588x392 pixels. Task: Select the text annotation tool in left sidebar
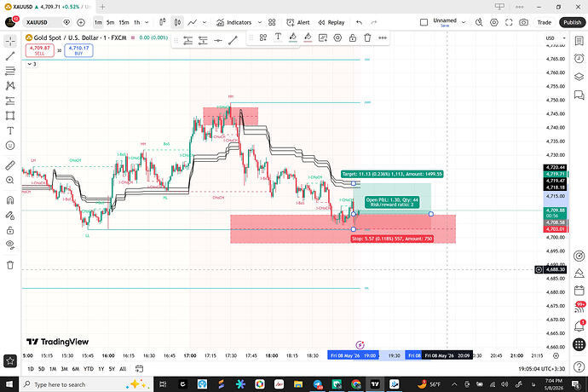(10, 130)
